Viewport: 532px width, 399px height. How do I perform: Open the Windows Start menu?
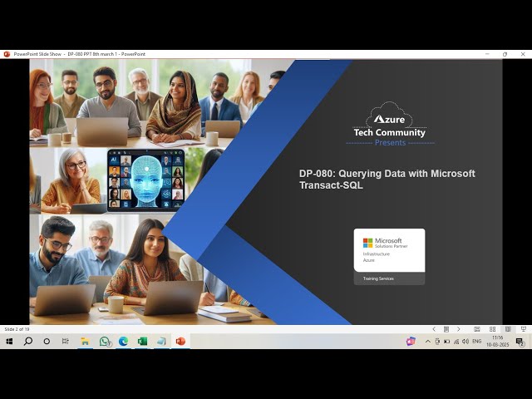(x=9, y=342)
